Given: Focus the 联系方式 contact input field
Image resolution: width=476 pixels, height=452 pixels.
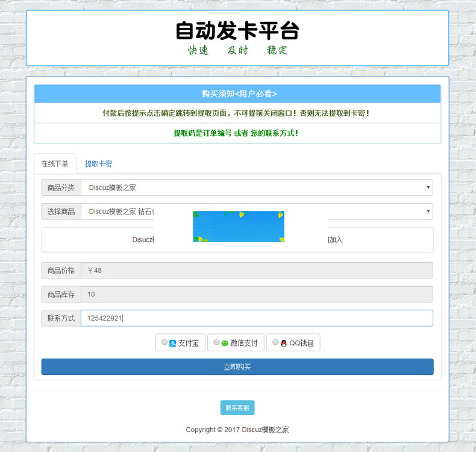Looking at the screenshot, I should 257,318.
